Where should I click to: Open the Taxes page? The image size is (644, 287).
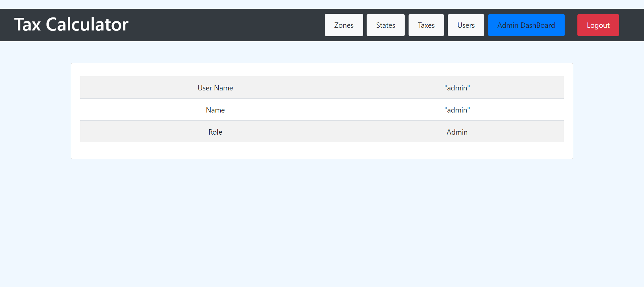click(x=426, y=25)
